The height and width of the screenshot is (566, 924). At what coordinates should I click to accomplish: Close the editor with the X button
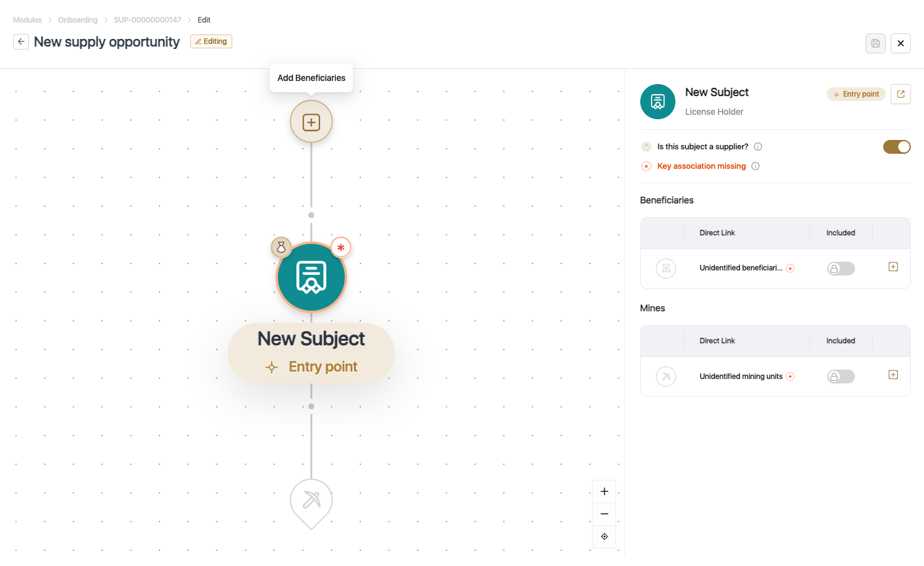coord(901,43)
